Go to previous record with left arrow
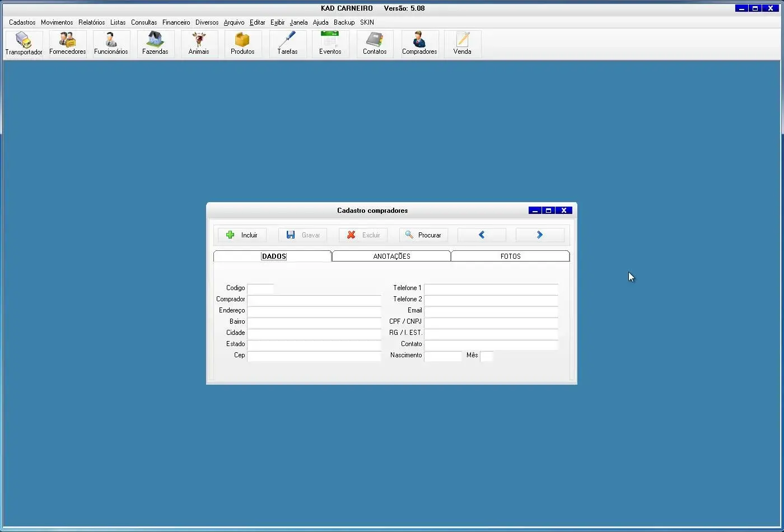 482,235
